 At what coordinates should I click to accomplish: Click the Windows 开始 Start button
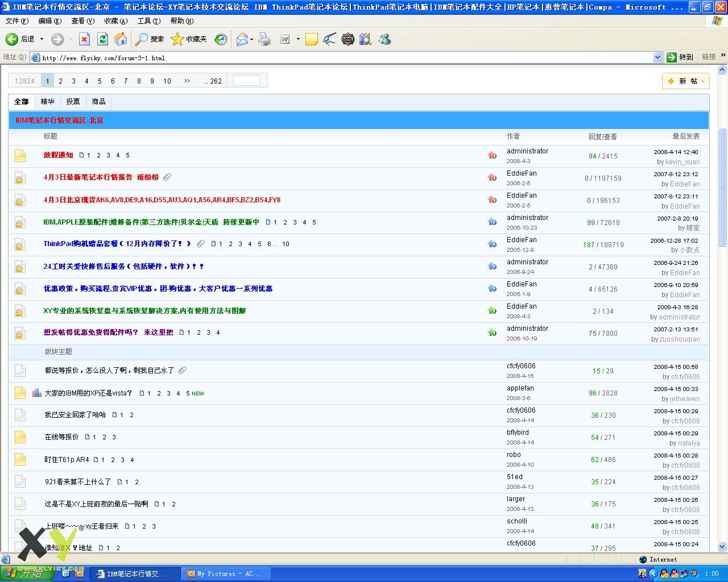27,573
